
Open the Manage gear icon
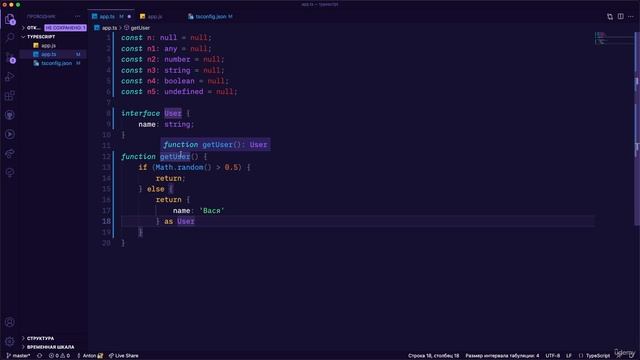pyautogui.click(x=10, y=341)
